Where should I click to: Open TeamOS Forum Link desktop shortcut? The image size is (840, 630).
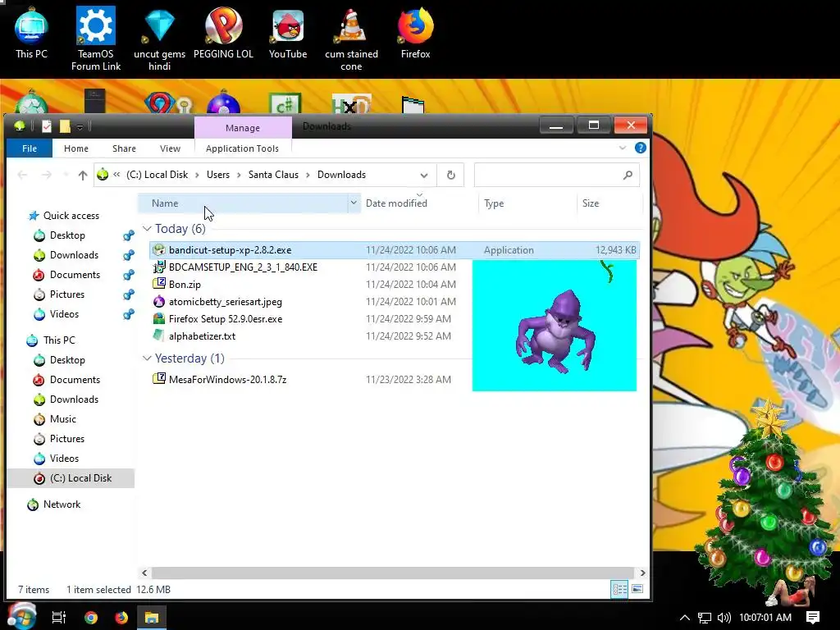(96, 39)
